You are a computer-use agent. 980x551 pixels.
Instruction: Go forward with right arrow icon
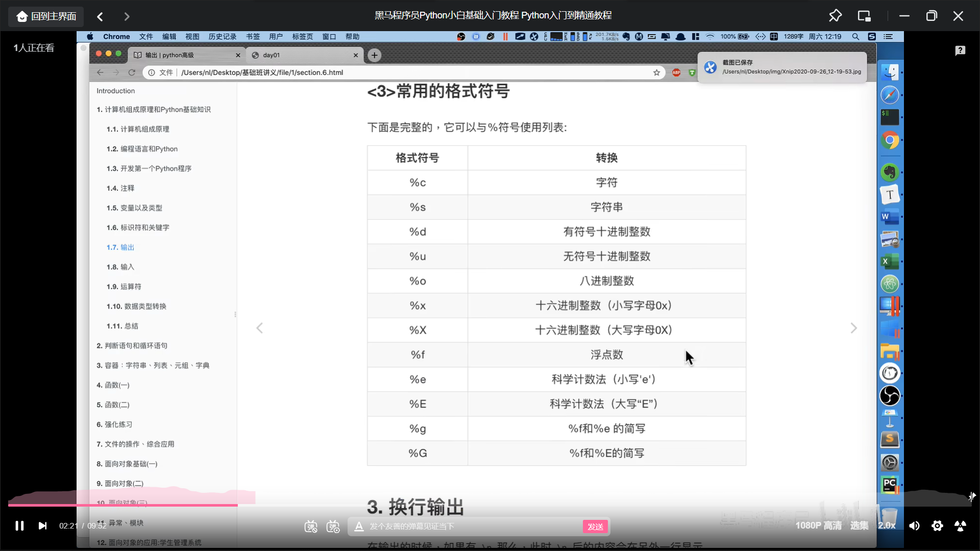127,16
